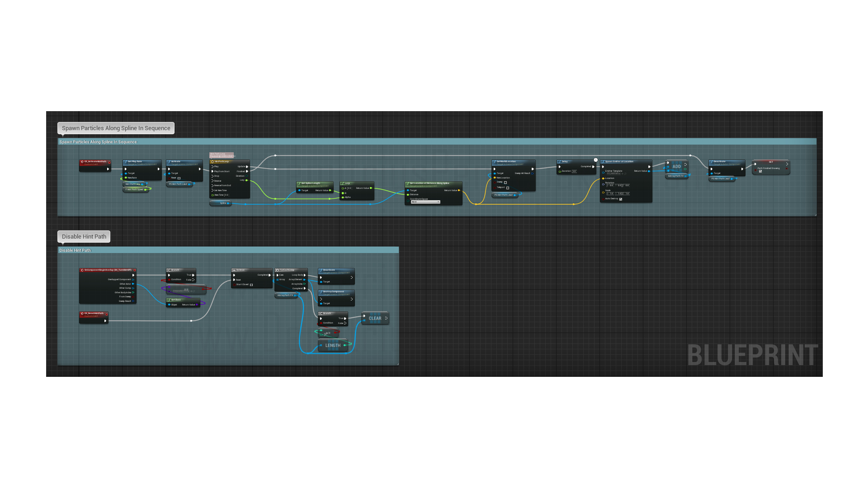Toggle the Teleport checkbox on SetWorldLocation
Screen dimensions: 868x488
coord(508,188)
